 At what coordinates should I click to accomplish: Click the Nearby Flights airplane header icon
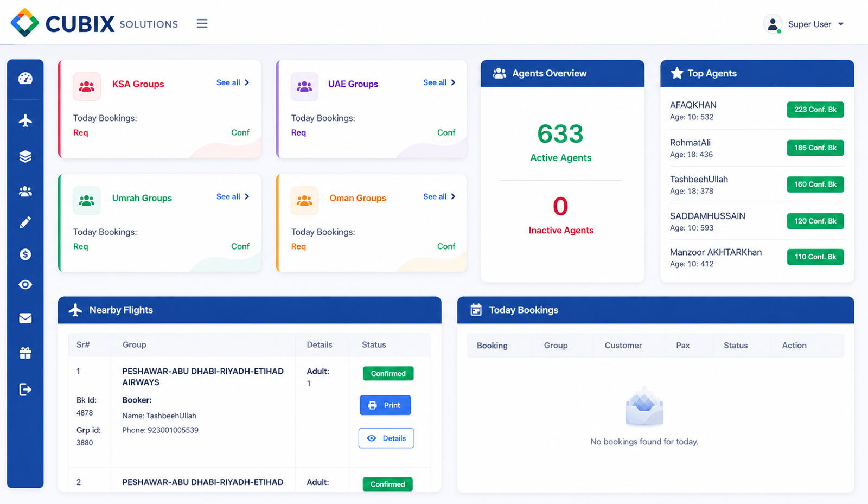[x=75, y=310]
